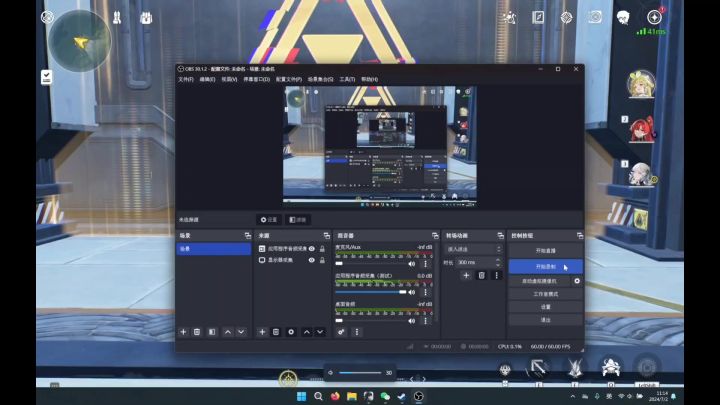Image resolution: width=720 pixels, height=405 pixels.
Task: Open the scene transition type dropdown
Action: 473,249
